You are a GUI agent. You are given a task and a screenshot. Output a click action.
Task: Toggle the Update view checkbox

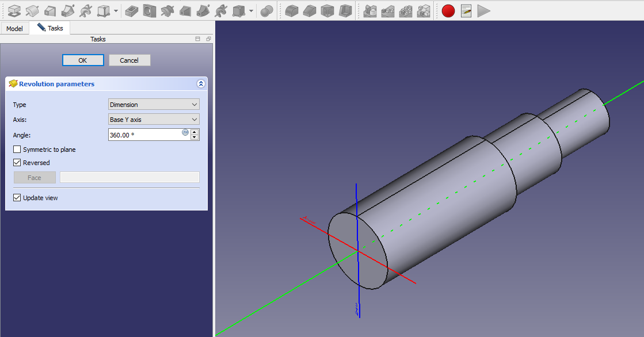(x=17, y=198)
